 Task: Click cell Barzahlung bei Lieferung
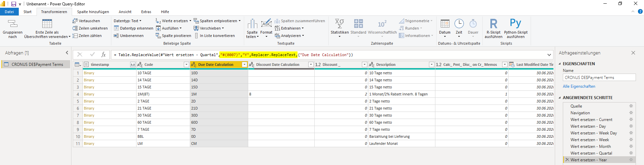pos(401,136)
